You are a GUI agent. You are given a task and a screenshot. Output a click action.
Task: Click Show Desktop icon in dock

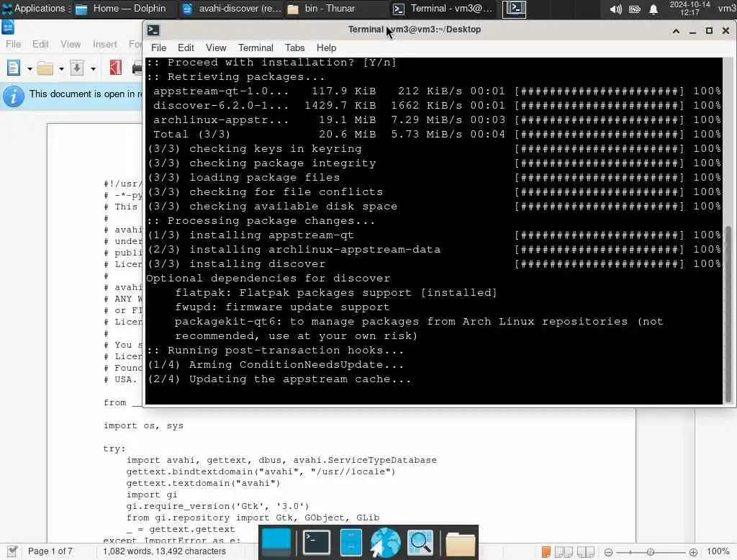click(x=276, y=543)
